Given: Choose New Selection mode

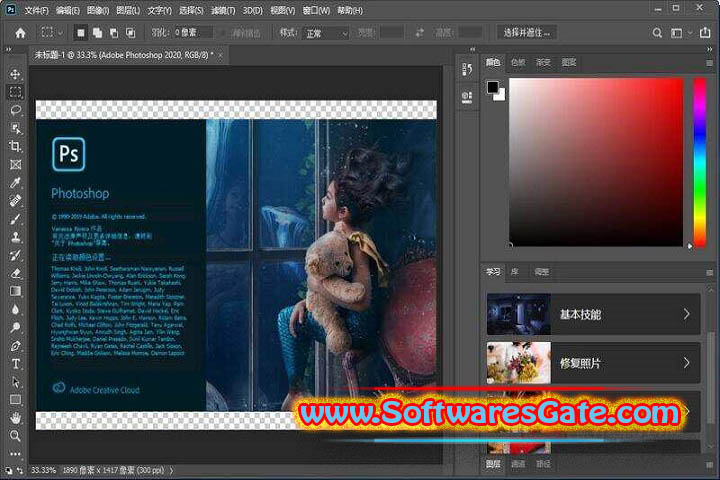Looking at the screenshot, I should 81,33.
